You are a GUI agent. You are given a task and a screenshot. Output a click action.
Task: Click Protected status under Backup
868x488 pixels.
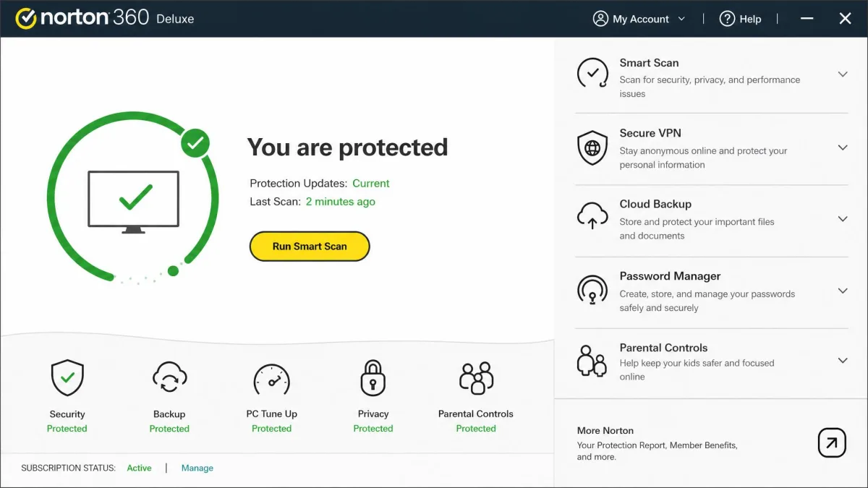coord(169,429)
